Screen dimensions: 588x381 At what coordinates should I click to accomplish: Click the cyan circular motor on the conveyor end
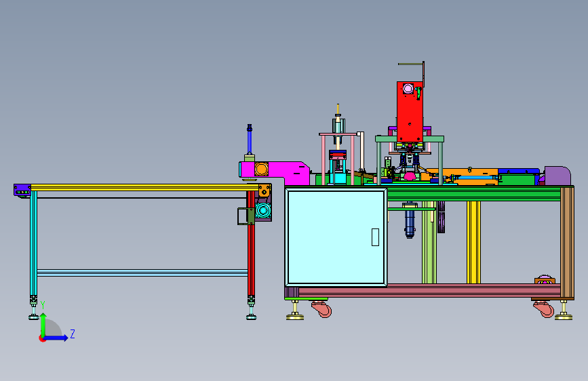coord(263,211)
